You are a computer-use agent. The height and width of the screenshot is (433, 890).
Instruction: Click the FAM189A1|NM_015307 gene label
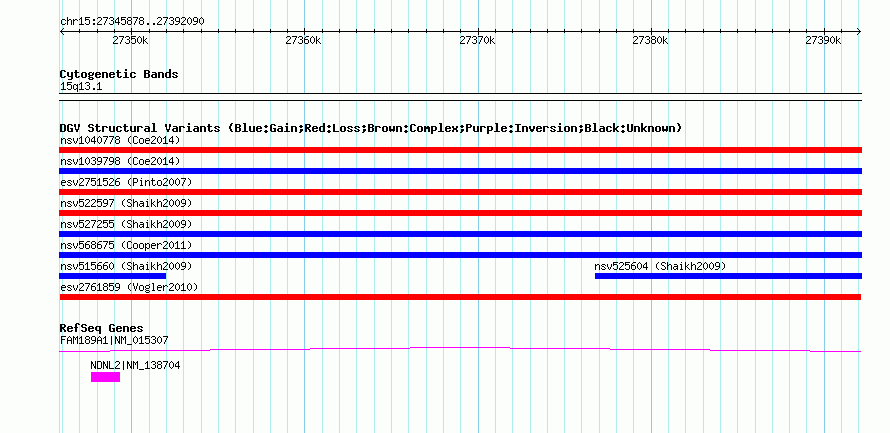[x=114, y=340]
